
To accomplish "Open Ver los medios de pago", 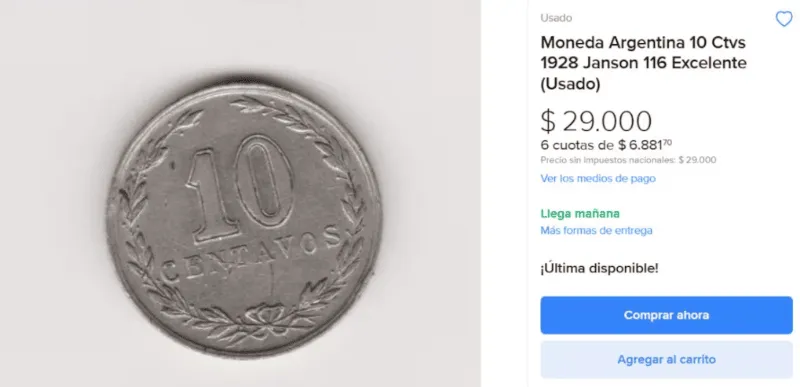I will point(598,178).
